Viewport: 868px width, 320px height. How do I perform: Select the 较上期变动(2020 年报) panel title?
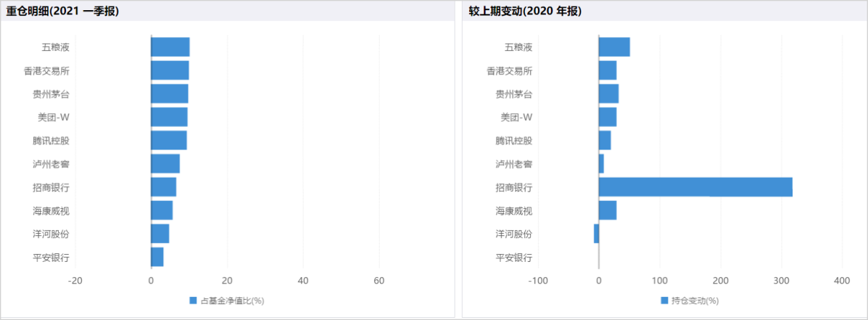522,11
